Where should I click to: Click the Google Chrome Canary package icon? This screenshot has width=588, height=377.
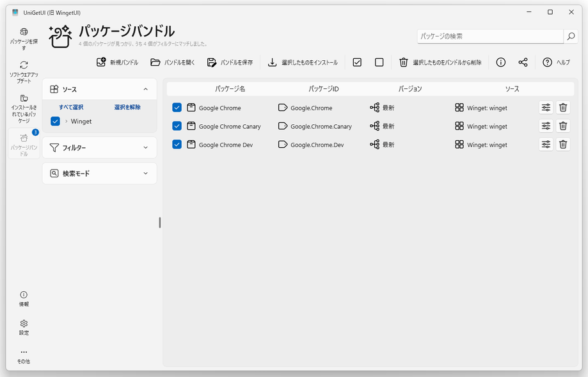click(191, 126)
